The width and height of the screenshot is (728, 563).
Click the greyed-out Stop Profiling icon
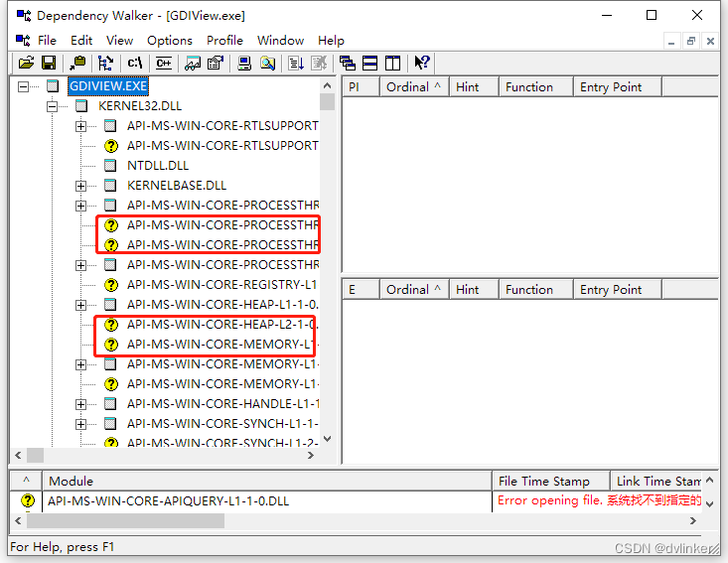pos(319,63)
